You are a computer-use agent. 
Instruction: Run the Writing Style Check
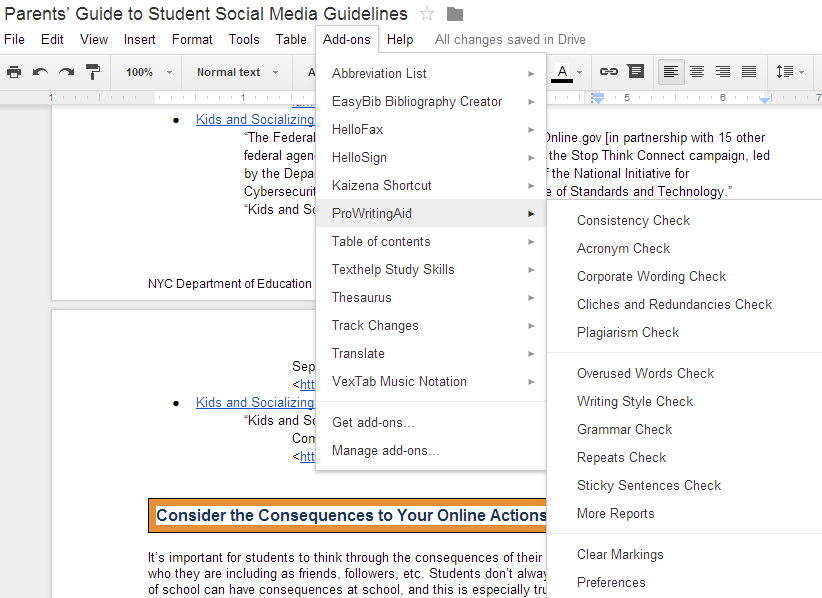click(684, 401)
